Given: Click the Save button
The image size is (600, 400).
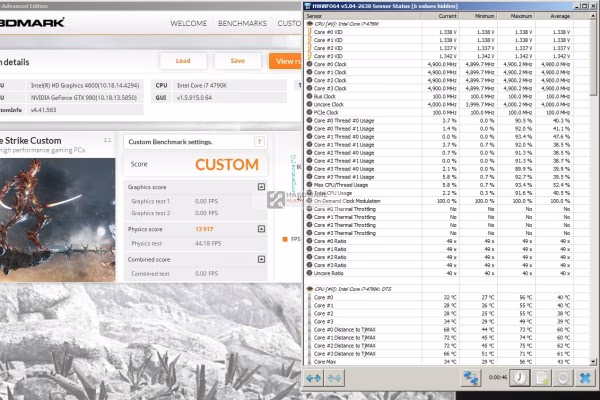Looking at the screenshot, I should point(238,61).
